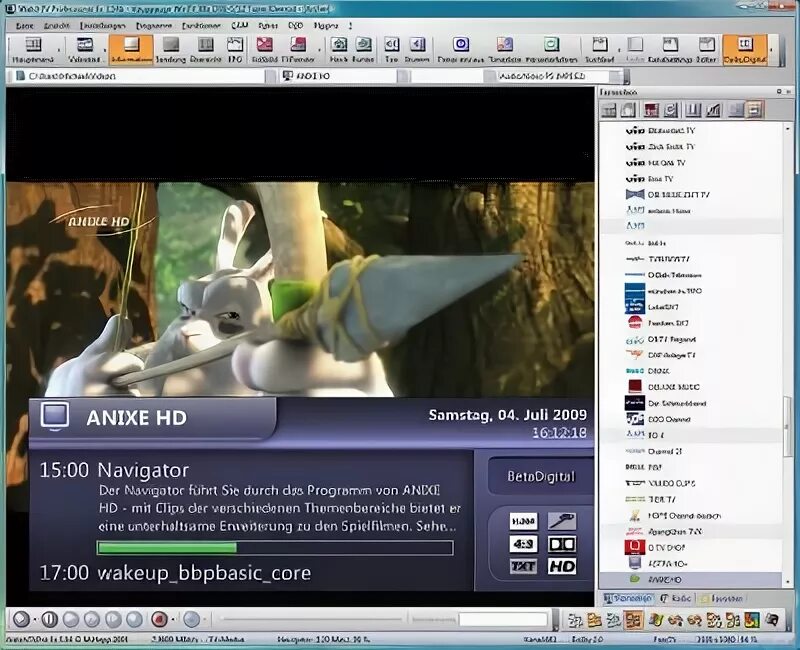Click the channel list scrollbar up arrow
This screenshot has height=650, width=800.
pyautogui.click(x=788, y=127)
